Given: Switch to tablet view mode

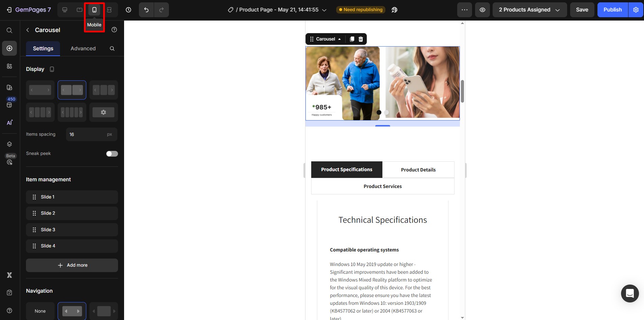Looking at the screenshot, I should [80, 10].
